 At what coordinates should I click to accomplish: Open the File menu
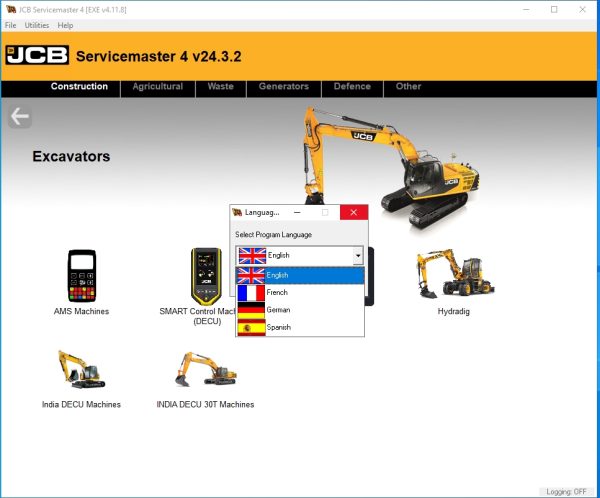[x=10, y=25]
